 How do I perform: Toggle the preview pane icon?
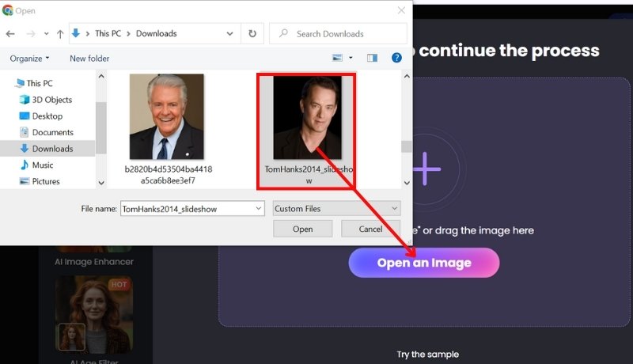tap(373, 58)
